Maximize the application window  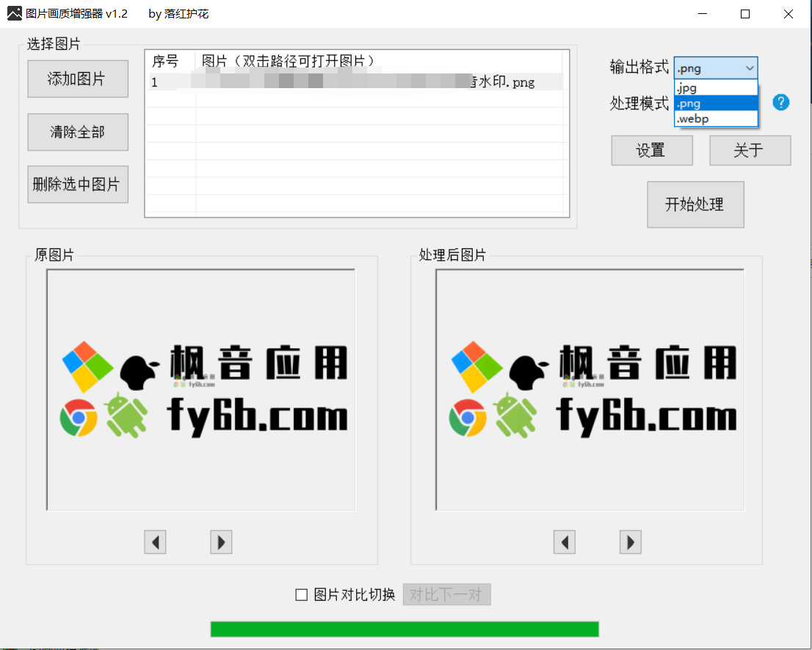pos(745,14)
